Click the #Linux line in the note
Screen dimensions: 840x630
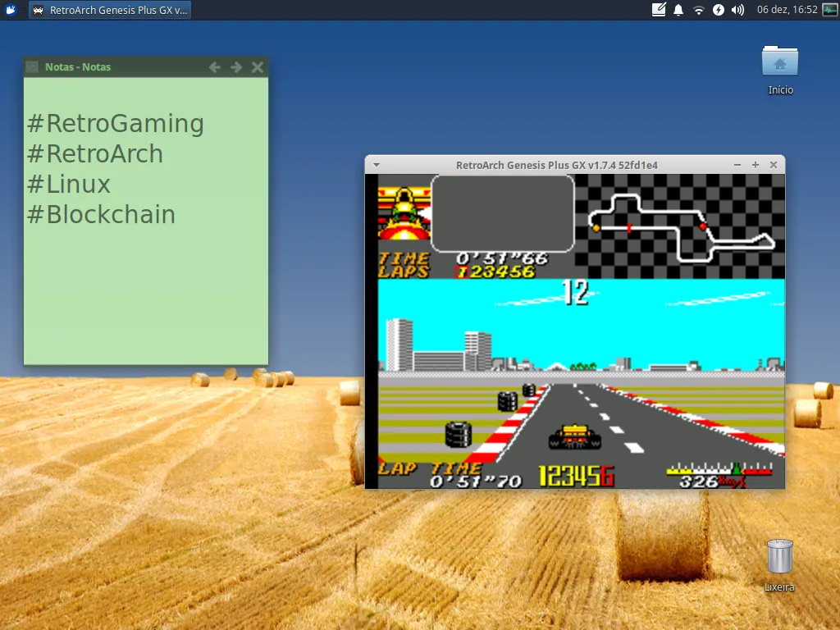[69, 185]
